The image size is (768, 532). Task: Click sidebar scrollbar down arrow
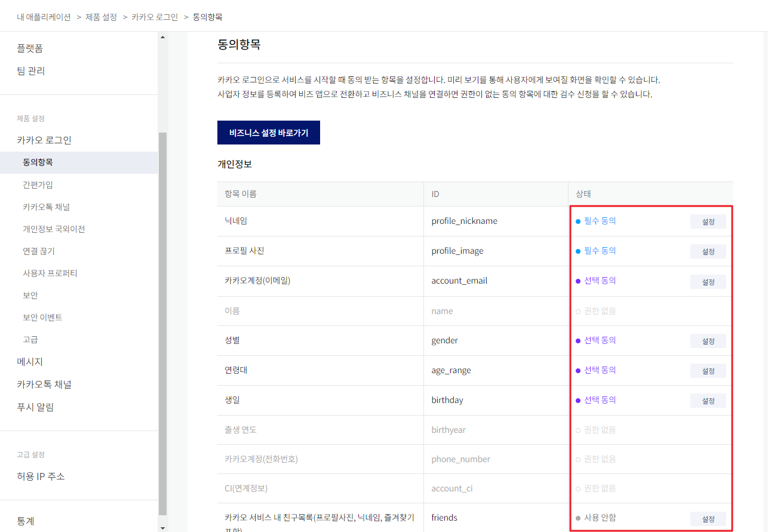(x=163, y=527)
